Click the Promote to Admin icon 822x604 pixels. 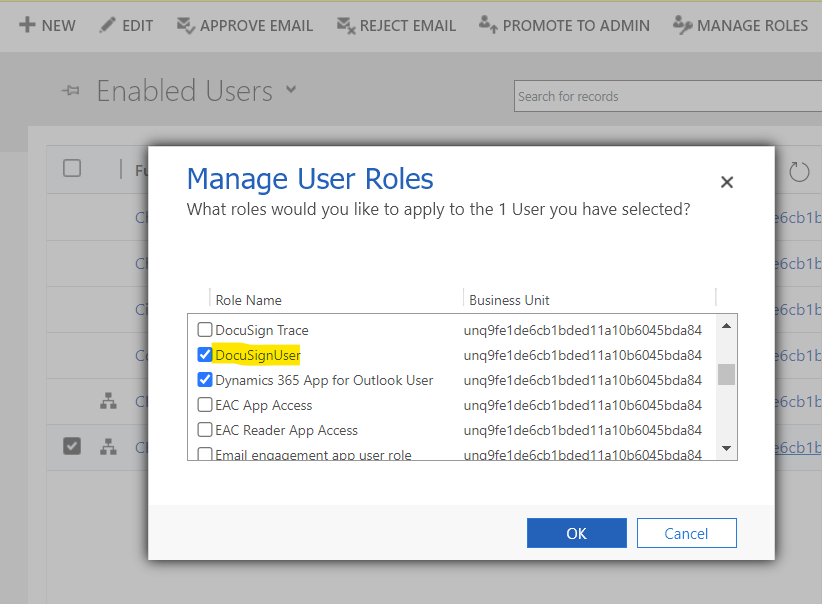point(488,24)
